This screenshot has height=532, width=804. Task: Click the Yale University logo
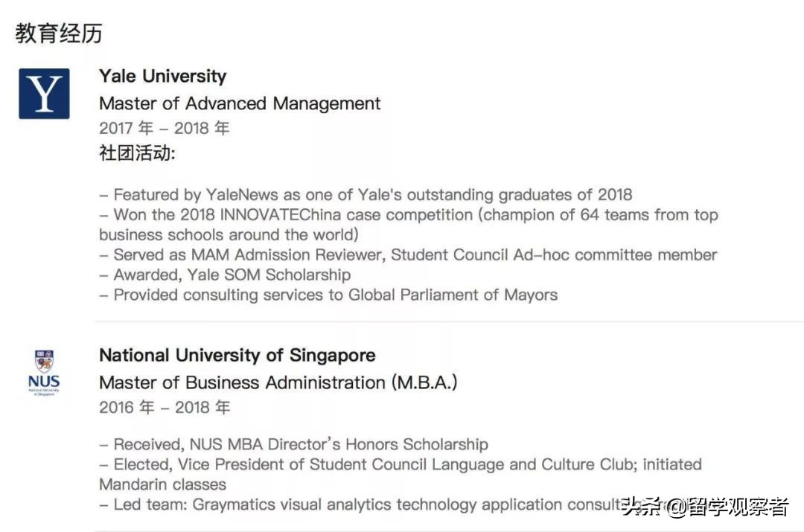[44, 94]
